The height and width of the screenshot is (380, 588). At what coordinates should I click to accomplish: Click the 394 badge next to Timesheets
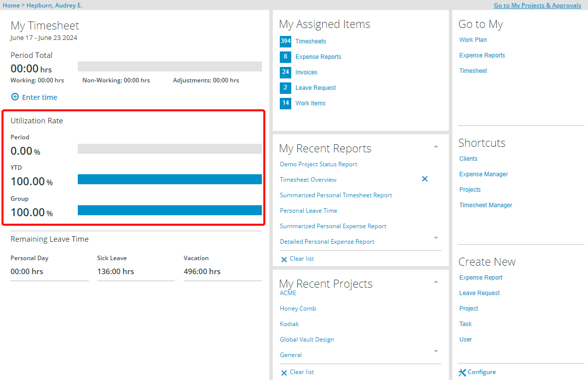pos(285,41)
